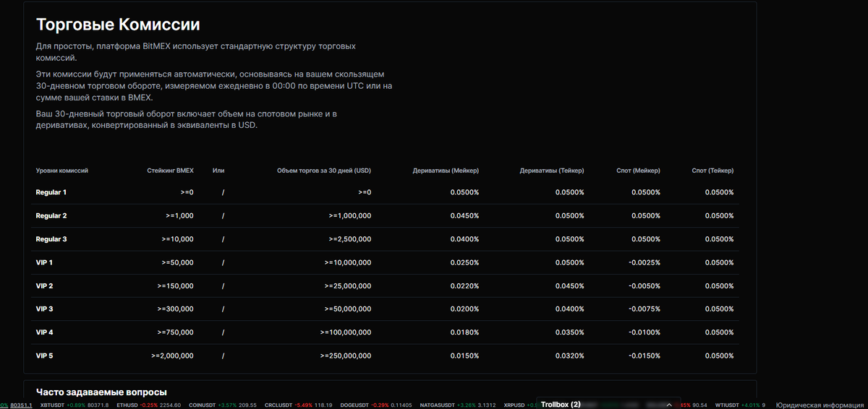This screenshot has height=409, width=868.
Task: Click the 0.0180% maker fee in VIP 4
Action: point(464,332)
